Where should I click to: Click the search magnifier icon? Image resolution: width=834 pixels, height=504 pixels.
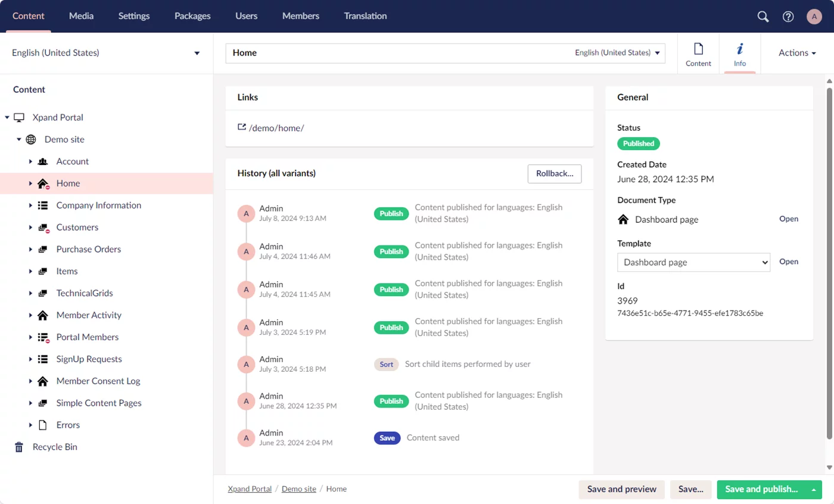[x=763, y=17]
